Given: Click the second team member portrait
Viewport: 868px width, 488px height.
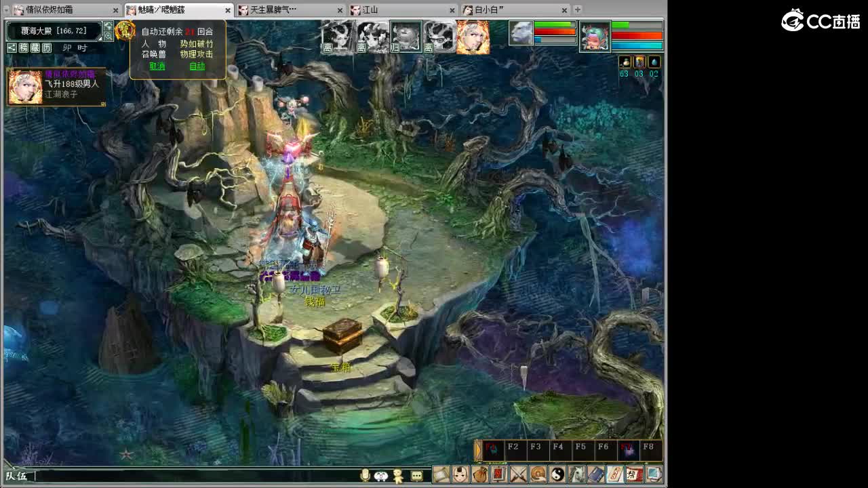Looking at the screenshot, I should (x=372, y=37).
